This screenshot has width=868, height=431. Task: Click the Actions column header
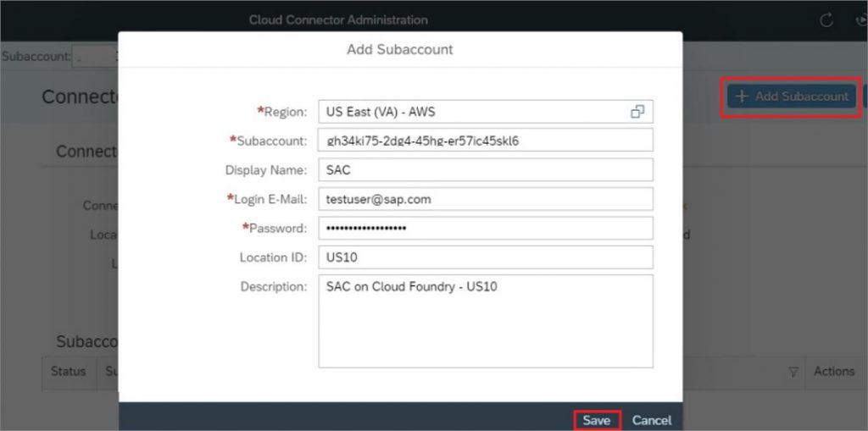click(834, 371)
